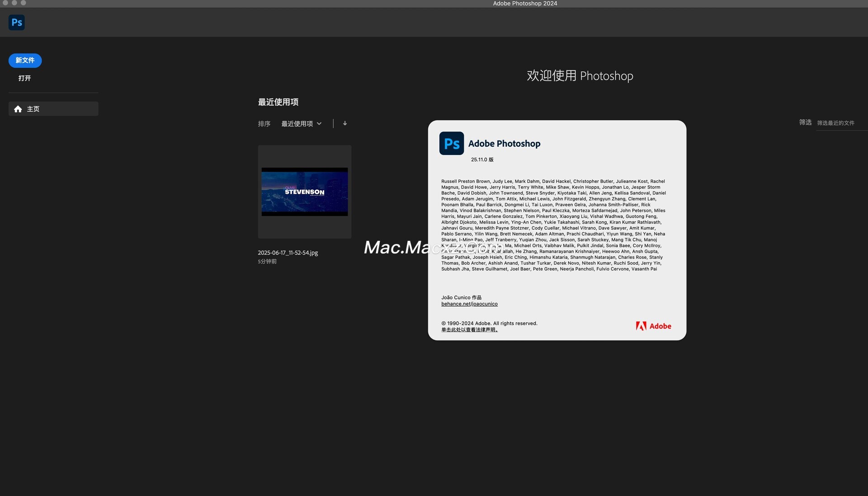Click the Ps logo in top-left header

tap(17, 22)
